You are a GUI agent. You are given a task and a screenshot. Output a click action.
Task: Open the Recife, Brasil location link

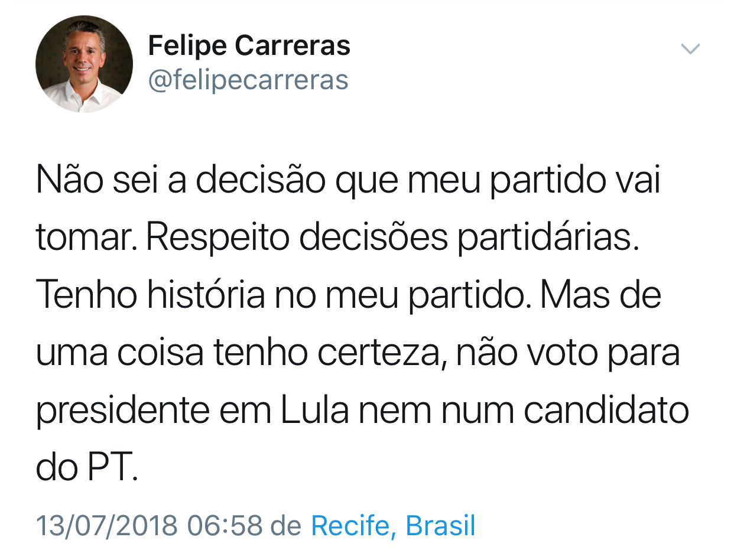393,526
